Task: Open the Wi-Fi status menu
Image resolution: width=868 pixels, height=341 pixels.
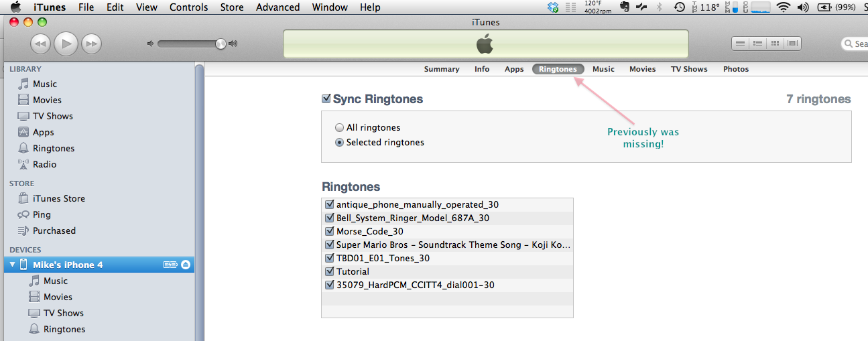Action: coord(783,7)
